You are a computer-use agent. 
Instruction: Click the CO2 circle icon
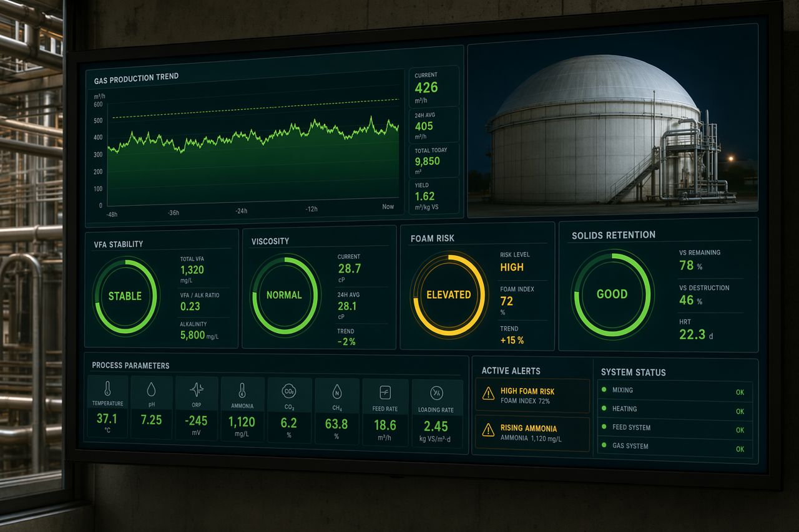click(x=288, y=391)
